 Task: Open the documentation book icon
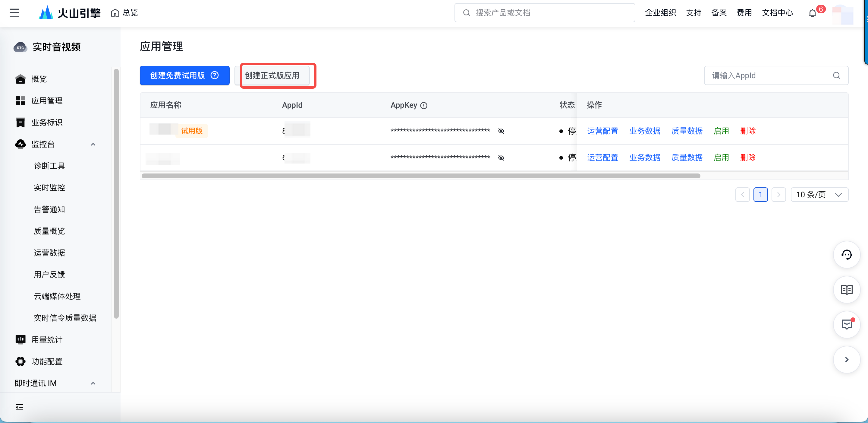coord(846,289)
